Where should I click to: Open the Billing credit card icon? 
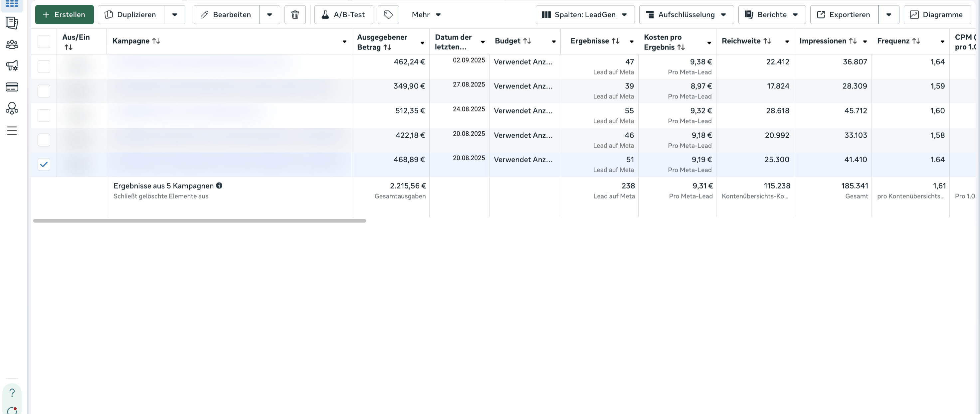tap(12, 87)
